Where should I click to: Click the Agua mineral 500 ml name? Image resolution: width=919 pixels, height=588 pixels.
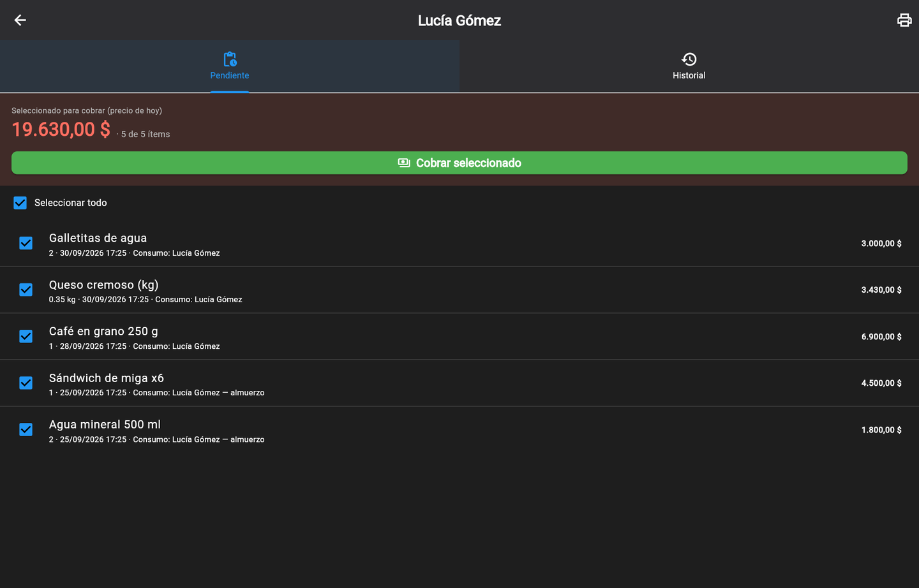coord(105,425)
